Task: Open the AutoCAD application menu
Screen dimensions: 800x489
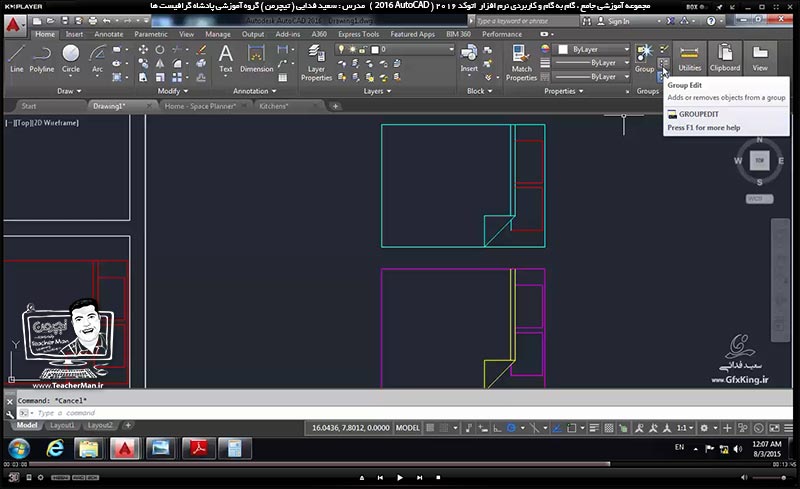Action: [x=14, y=25]
